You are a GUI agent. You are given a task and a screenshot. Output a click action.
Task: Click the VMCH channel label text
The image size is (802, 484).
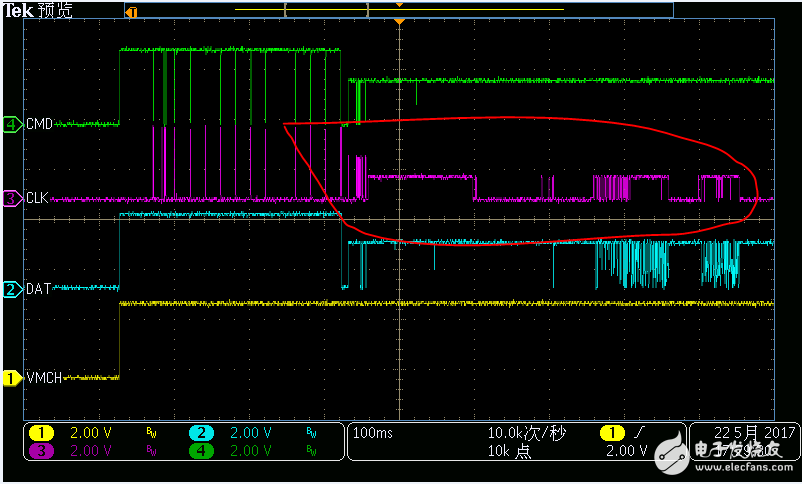(44, 378)
